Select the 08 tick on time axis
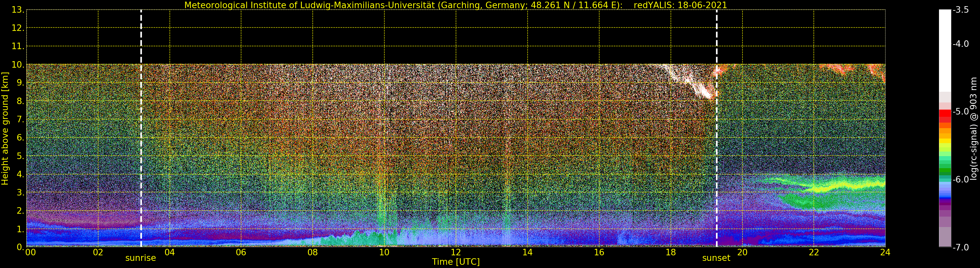The height and width of the screenshot is (268, 980). pyautogui.click(x=313, y=252)
